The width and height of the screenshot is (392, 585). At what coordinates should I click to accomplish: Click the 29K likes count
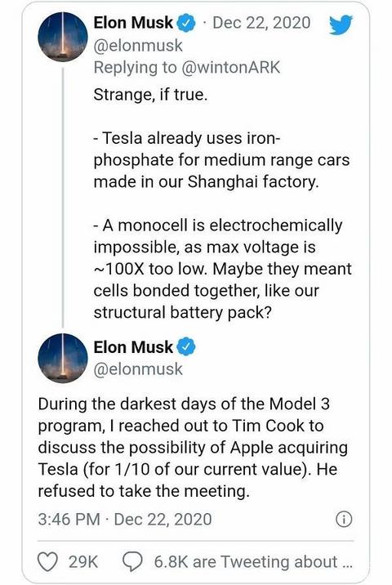click(83, 562)
